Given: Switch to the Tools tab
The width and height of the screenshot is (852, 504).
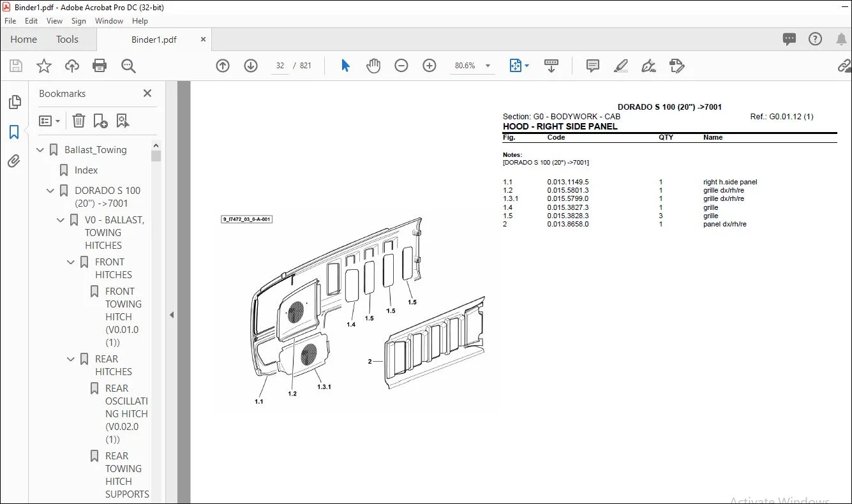Looking at the screenshot, I should click(67, 40).
